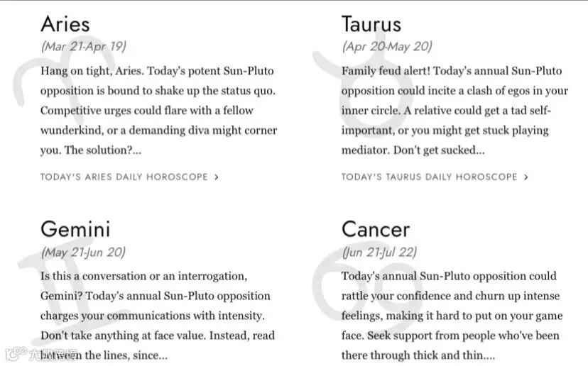Click the May 21-Jun 20 date range
Screen dimensions: 588x366
(83, 252)
